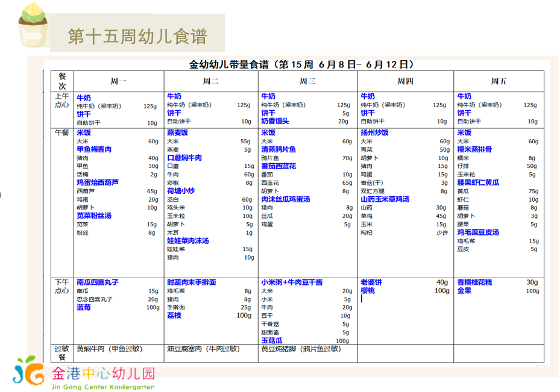Select the heading 第十五周幼儿食谱
The height and width of the screenshot is (392, 560).
pyautogui.click(x=137, y=37)
